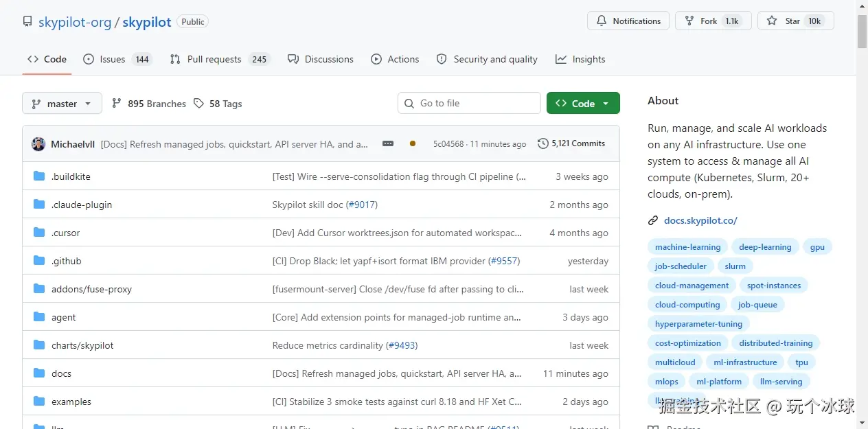This screenshot has width=868, height=429.
Task: Fork the repository with Fork button
Action: click(713, 21)
